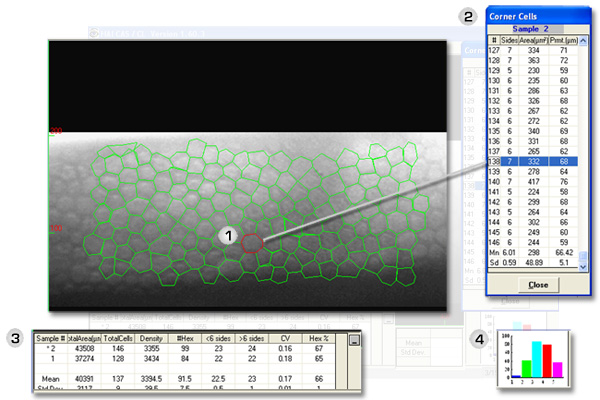Select row 133 with area 267
The width and height of the screenshot is (600, 400).
533,111
